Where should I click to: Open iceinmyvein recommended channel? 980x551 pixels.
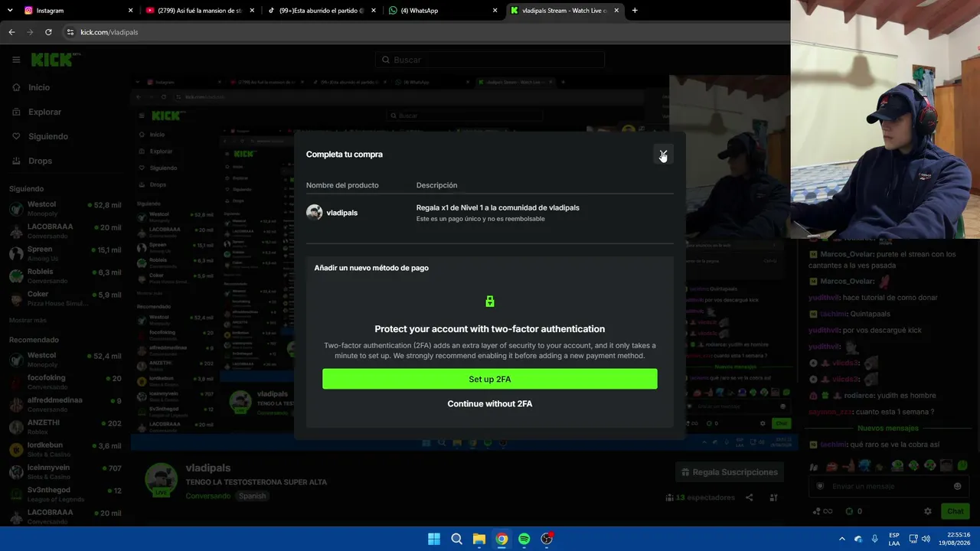tap(64, 471)
